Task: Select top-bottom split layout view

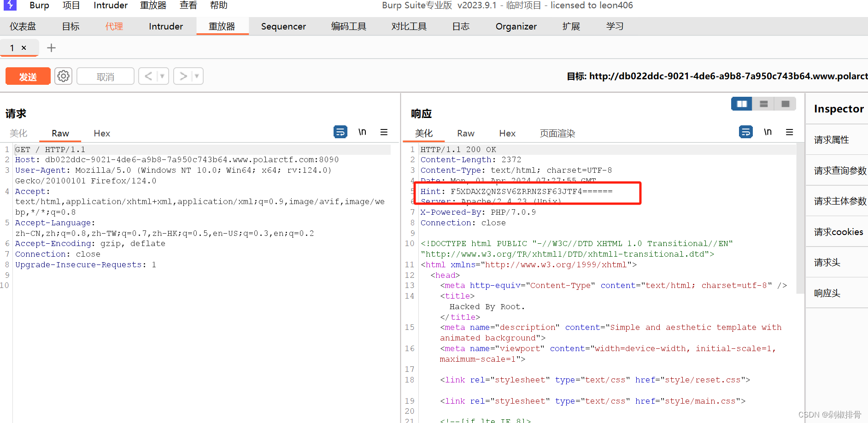Action: point(763,104)
